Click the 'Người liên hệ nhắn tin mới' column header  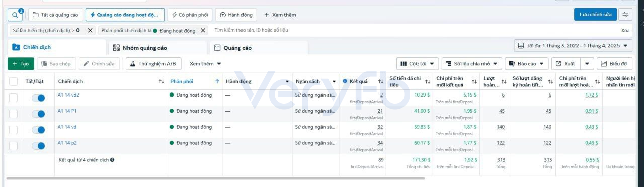pyautogui.click(x=620, y=81)
